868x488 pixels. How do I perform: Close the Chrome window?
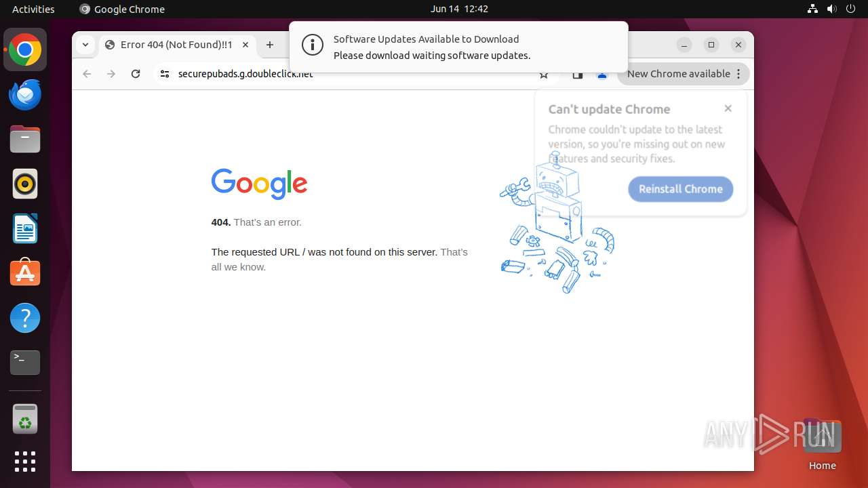(738, 45)
